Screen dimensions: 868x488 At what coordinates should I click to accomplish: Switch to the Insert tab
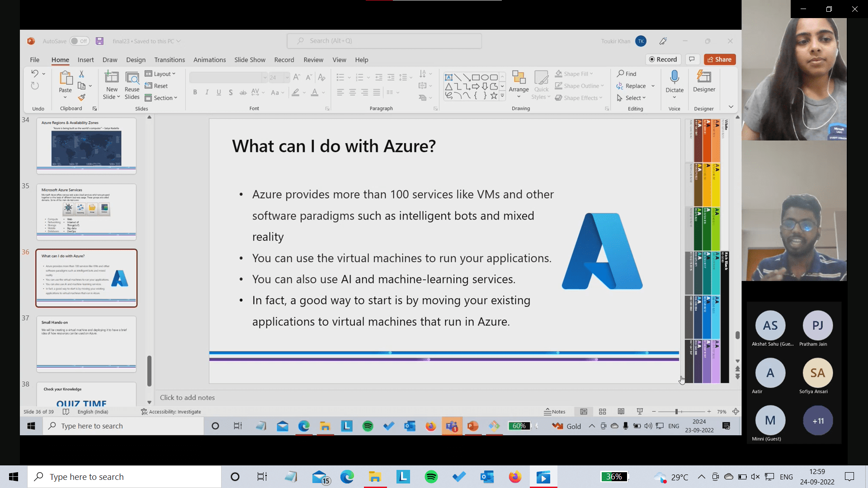pyautogui.click(x=85, y=60)
